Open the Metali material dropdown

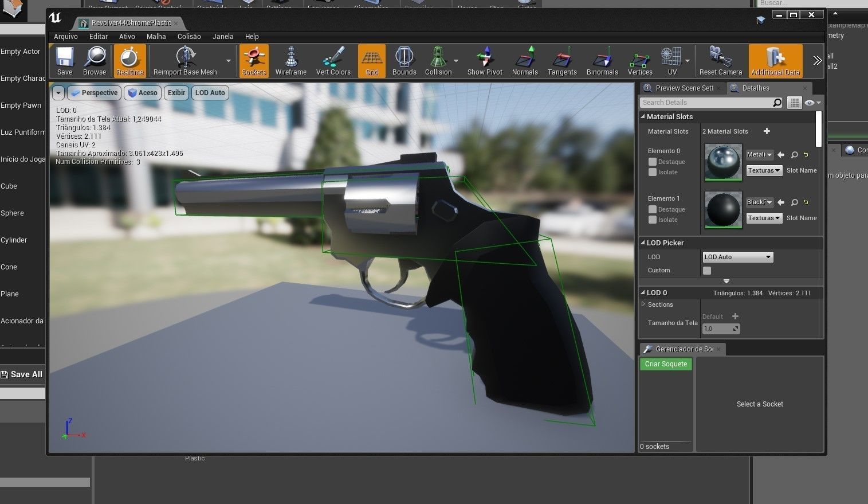coord(760,154)
